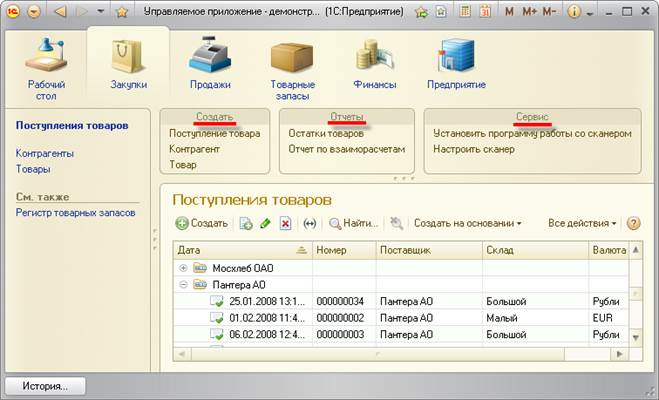Open the Предприятие section
659x400 pixels.
click(x=456, y=64)
